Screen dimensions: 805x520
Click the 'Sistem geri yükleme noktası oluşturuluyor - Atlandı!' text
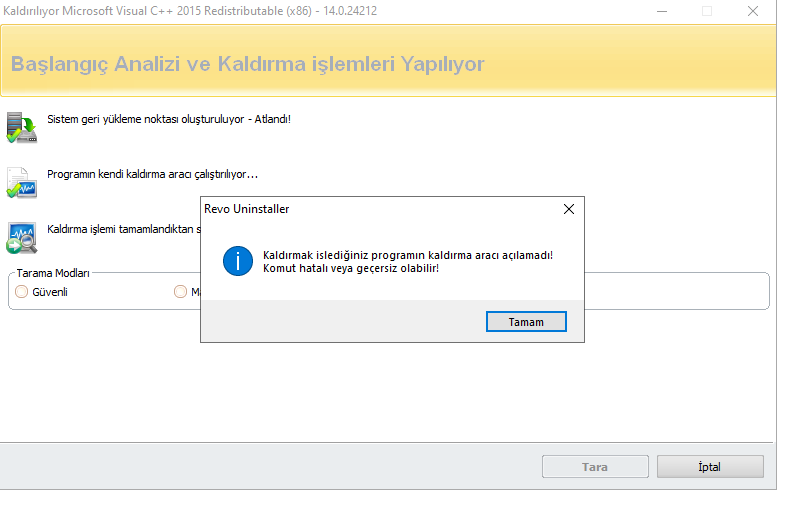point(169,119)
